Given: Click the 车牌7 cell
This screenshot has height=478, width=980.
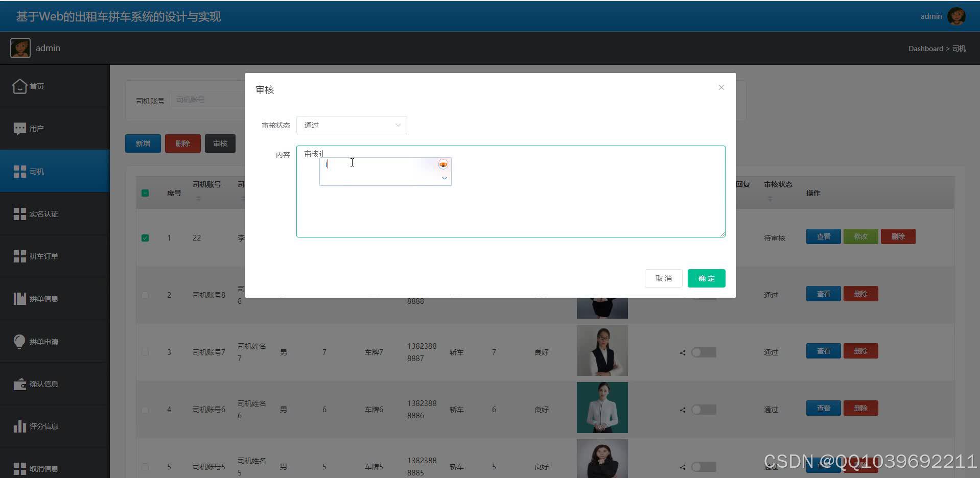Looking at the screenshot, I should 374,352.
